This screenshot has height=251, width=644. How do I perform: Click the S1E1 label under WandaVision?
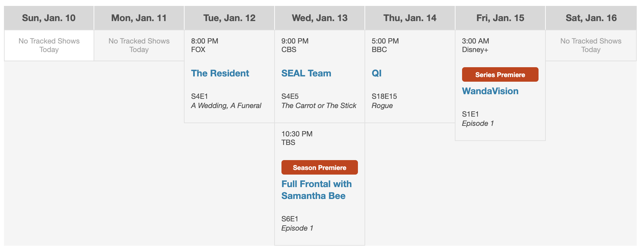tap(470, 114)
